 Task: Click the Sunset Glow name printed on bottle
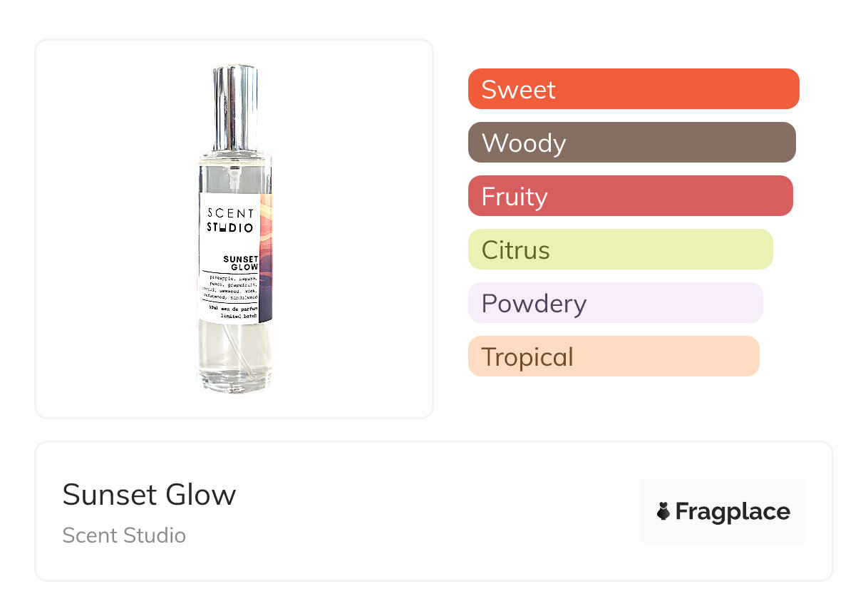click(239, 262)
